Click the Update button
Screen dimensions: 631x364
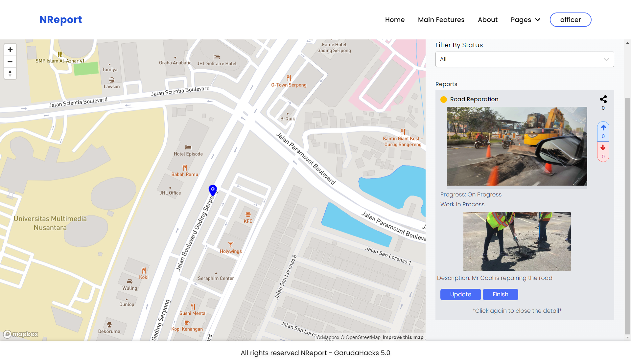[460, 294]
